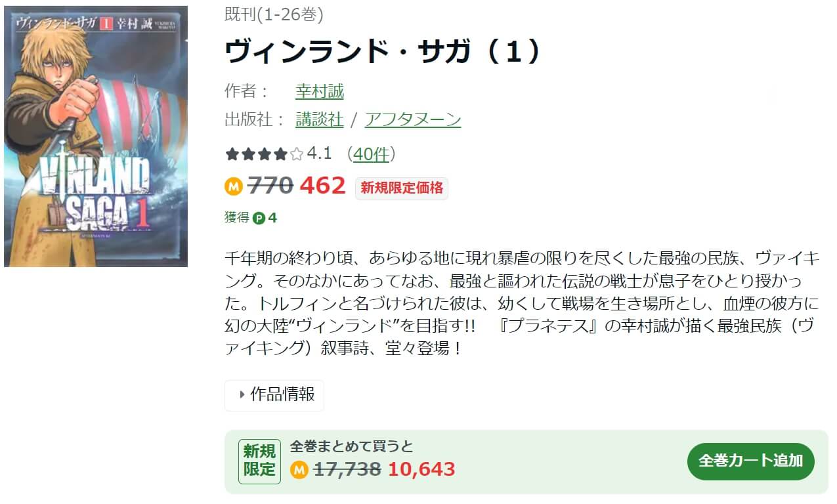
Task: Click the green 新規限定 badge in the bundle banner
Action: tap(259, 461)
